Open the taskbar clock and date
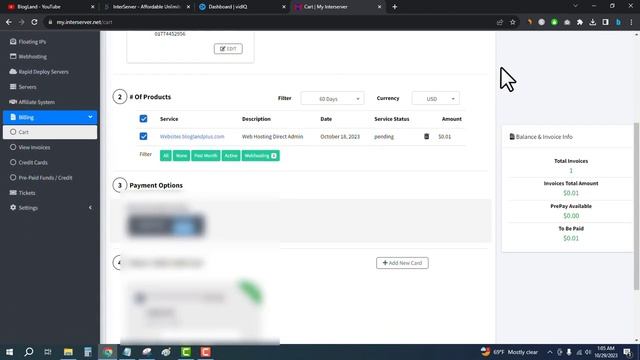 click(605, 352)
